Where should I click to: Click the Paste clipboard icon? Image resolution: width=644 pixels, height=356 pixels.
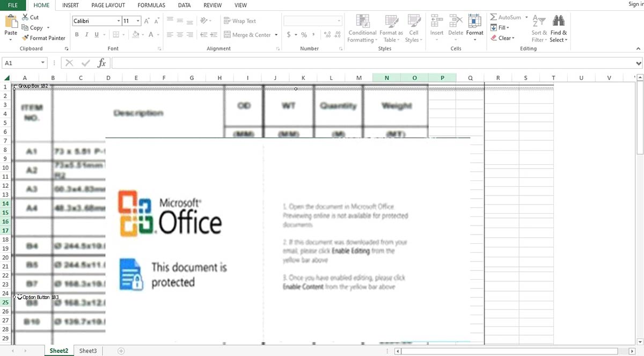click(11, 22)
